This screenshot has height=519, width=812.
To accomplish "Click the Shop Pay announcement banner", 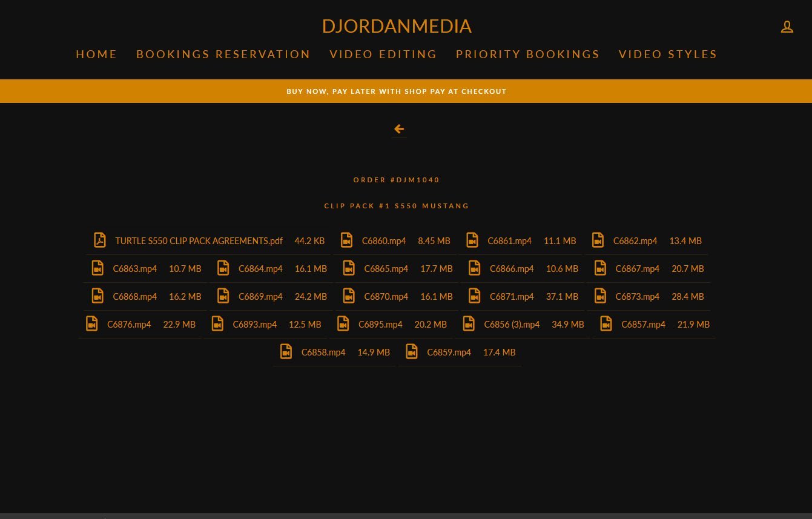I will coord(397,91).
